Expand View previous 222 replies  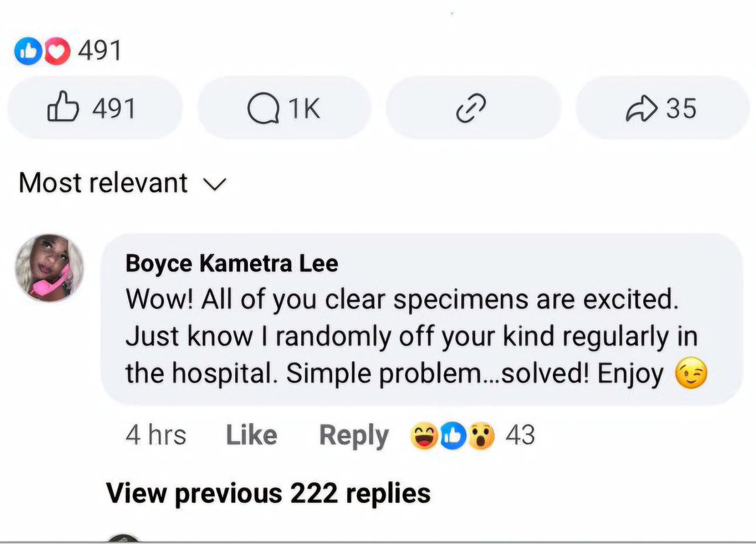[x=268, y=492]
